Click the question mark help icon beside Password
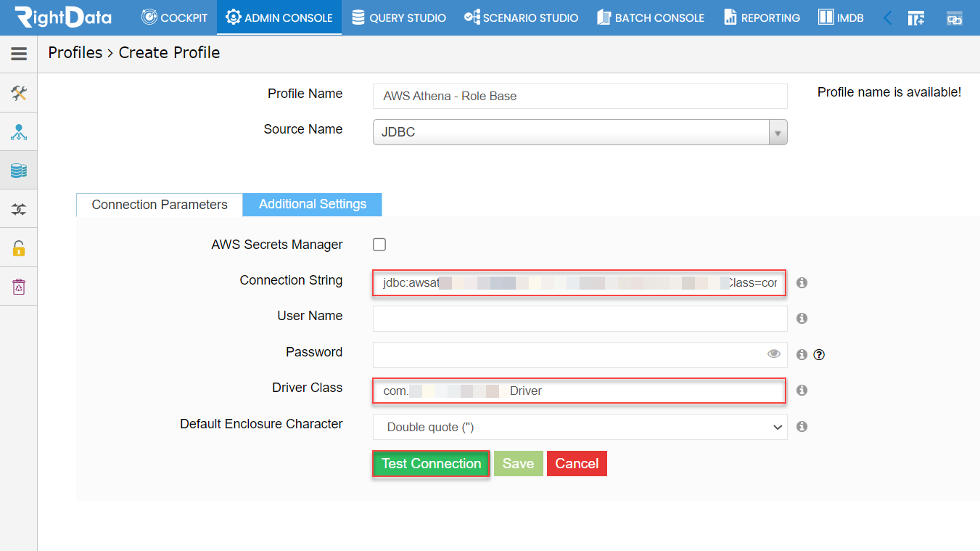This screenshot has height=551, width=980. [x=820, y=355]
